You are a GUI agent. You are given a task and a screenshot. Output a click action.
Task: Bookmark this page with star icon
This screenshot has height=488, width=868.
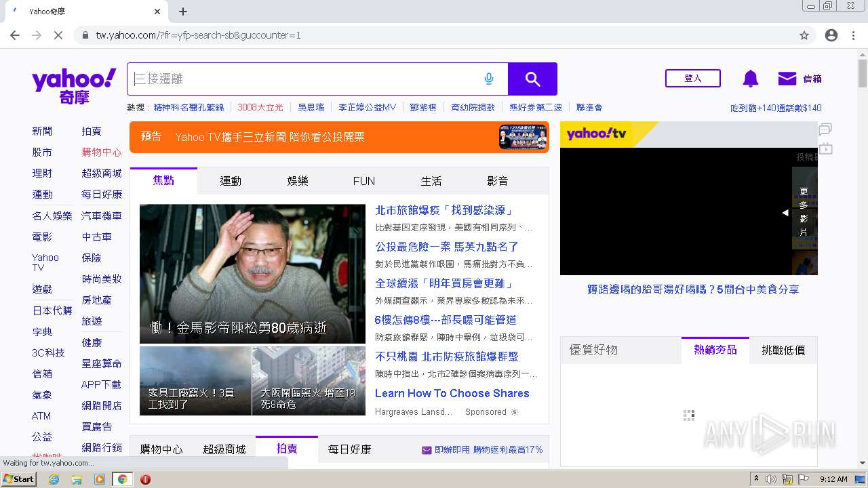pyautogui.click(x=804, y=35)
